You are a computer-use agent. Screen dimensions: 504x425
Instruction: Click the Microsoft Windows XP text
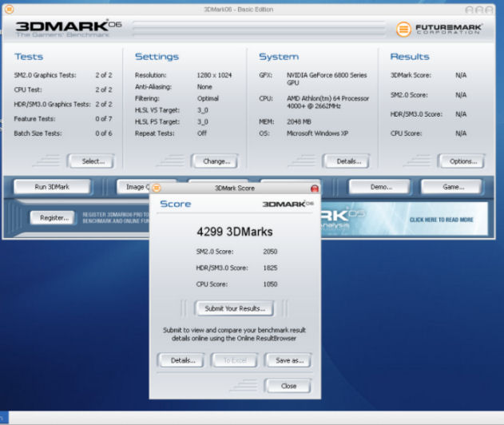(317, 133)
